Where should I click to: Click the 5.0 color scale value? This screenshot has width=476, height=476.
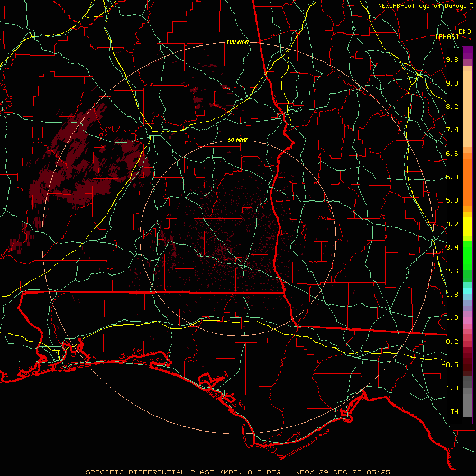point(452,200)
